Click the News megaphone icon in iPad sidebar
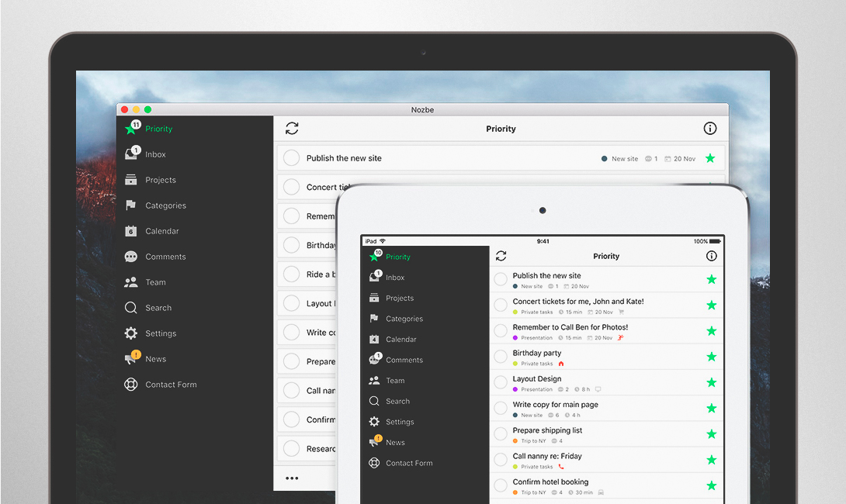This screenshot has width=846, height=504. pos(374,442)
